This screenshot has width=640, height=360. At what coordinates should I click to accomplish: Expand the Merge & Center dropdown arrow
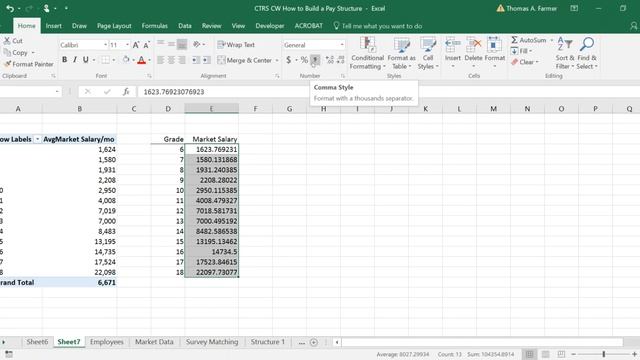(277, 60)
